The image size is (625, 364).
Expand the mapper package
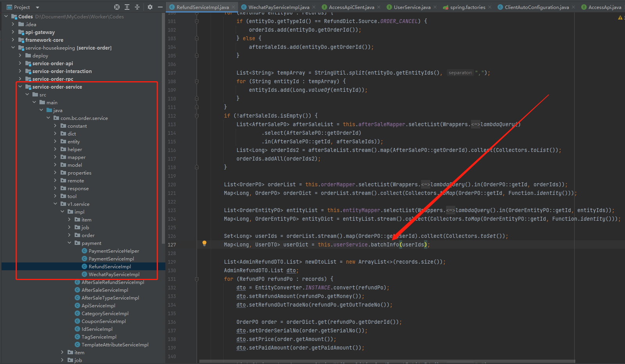[55, 157]
